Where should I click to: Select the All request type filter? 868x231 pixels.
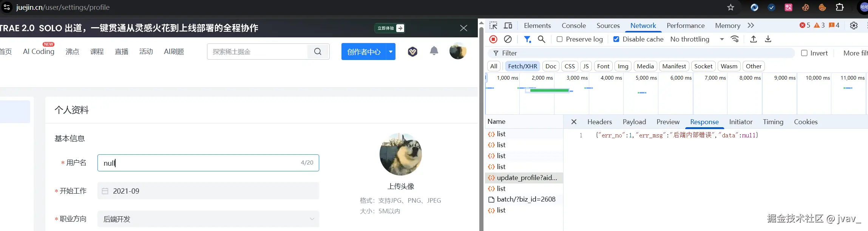[x=494, y=66]
